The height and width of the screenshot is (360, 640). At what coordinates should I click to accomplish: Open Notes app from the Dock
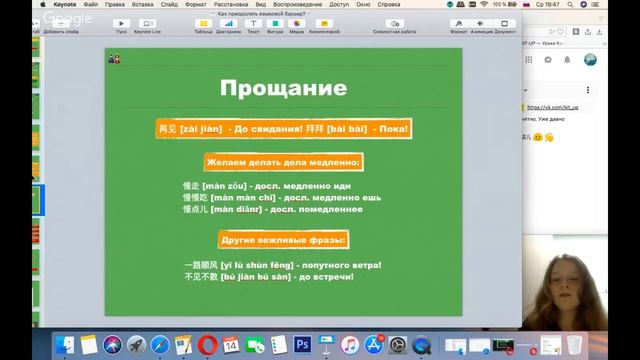click(x=89, y=345)
